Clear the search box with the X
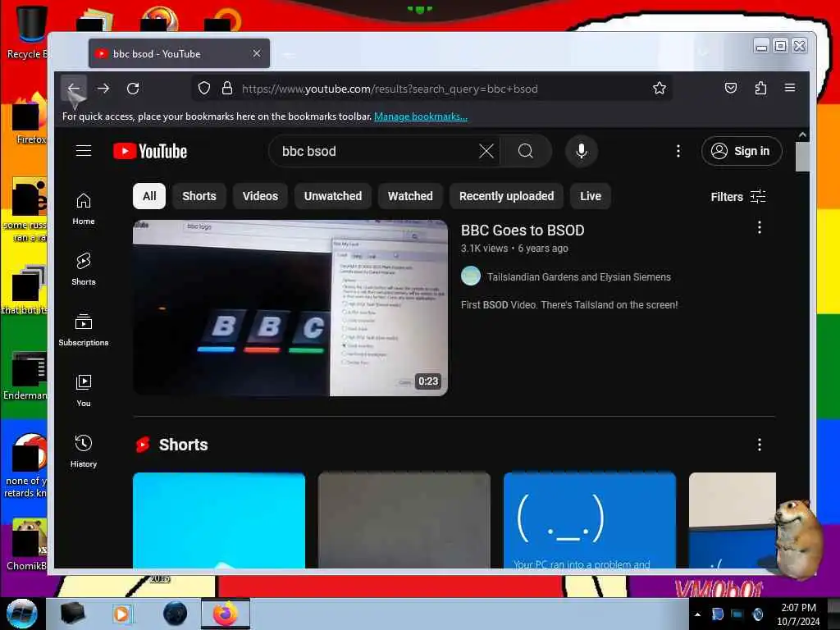The height and width of the screenshot is (630, 840). 486,151
